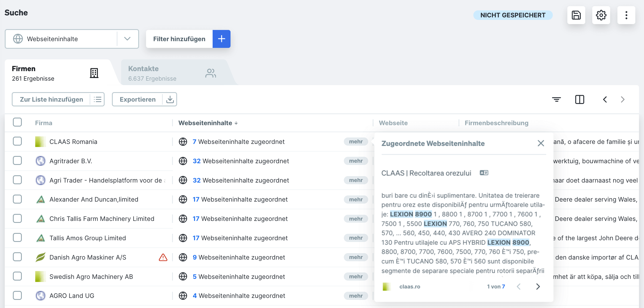The height and width of the screenshot is (308, 644).
Task: Advance to next page with right arrow in popup
Action: pos(538,286)
